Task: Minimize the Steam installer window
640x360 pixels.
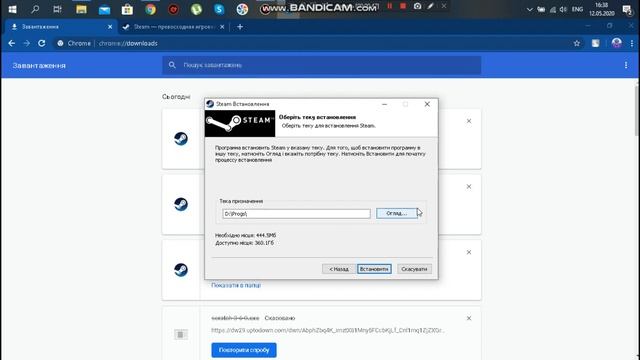Action: tap(384, 104)
